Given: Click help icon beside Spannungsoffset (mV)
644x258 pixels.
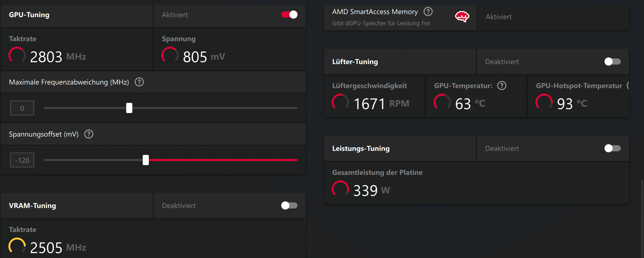Looking at the screenshot, I should (x=89, y=134).
